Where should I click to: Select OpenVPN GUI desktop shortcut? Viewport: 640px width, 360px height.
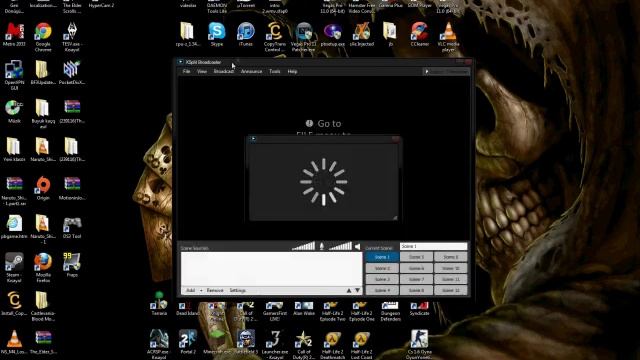click(x=14, y=75)
